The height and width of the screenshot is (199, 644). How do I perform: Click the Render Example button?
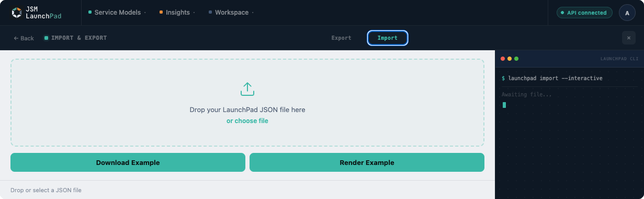(x=367, y=162)
